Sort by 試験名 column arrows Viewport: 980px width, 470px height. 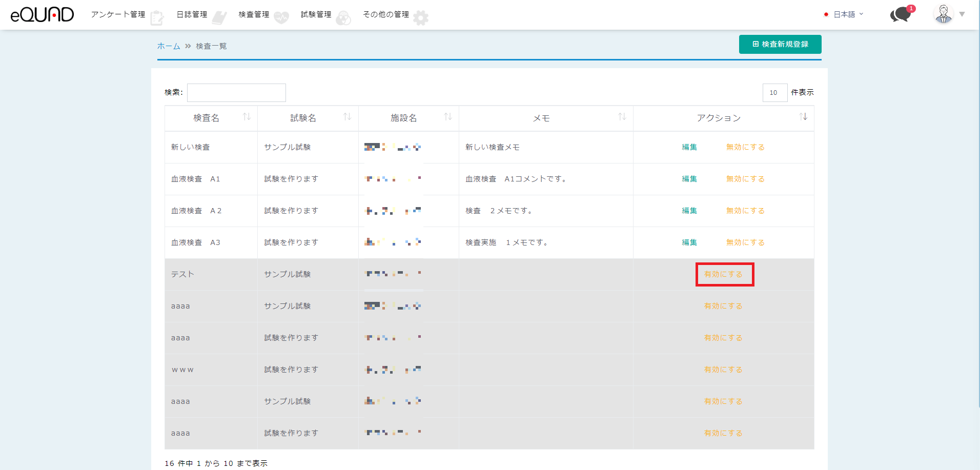(x=347, y=117)
